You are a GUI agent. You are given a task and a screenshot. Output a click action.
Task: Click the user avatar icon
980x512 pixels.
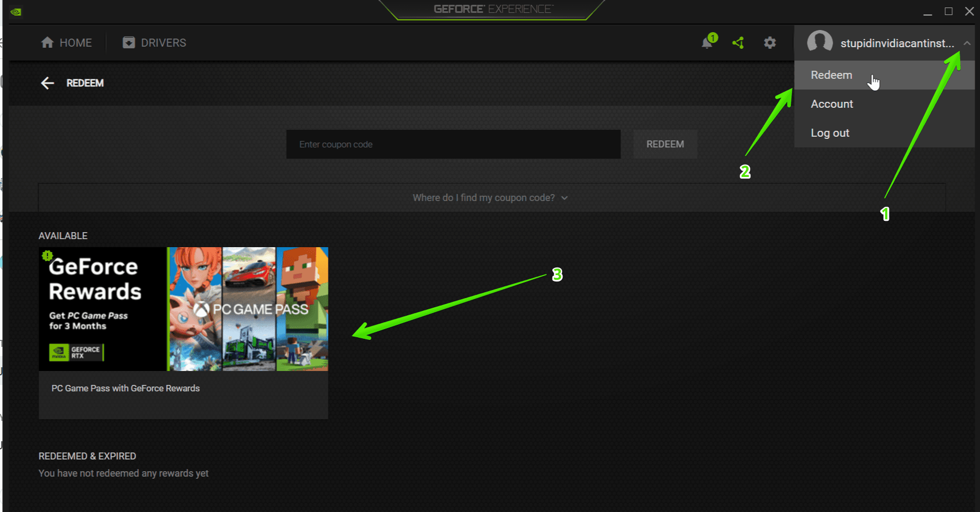click(x=820, y=42)
